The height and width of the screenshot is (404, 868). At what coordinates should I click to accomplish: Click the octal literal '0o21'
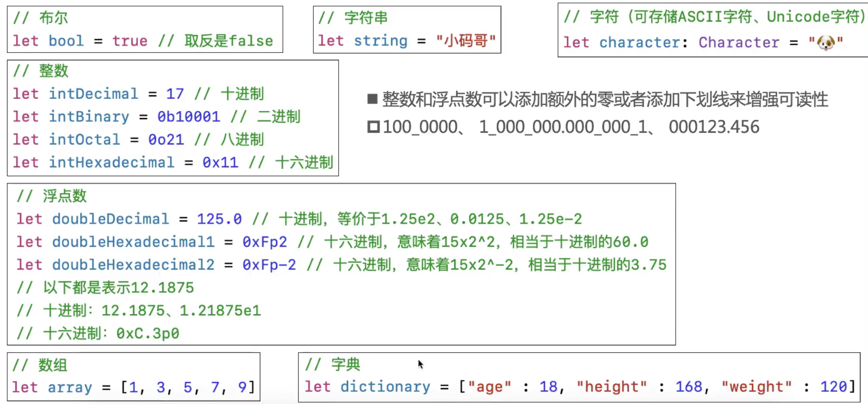pyautogui.click(x=166, y=139)
